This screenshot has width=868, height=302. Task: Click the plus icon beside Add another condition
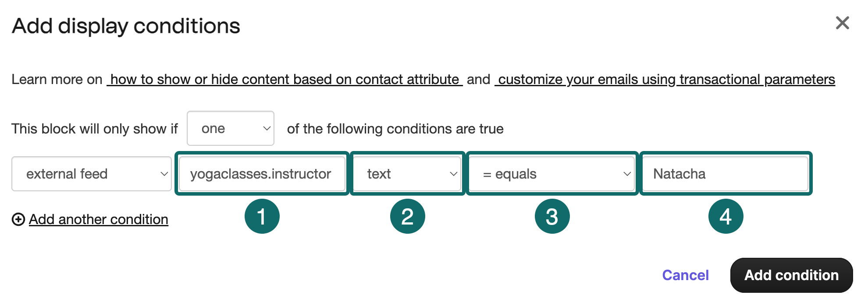point(18,219)
